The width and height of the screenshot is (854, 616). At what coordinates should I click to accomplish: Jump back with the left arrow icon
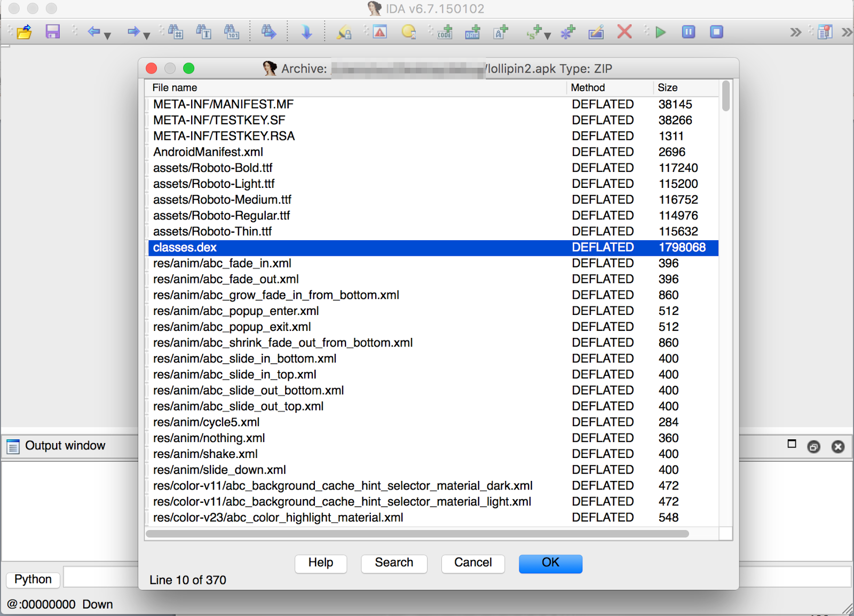point(94,31)
